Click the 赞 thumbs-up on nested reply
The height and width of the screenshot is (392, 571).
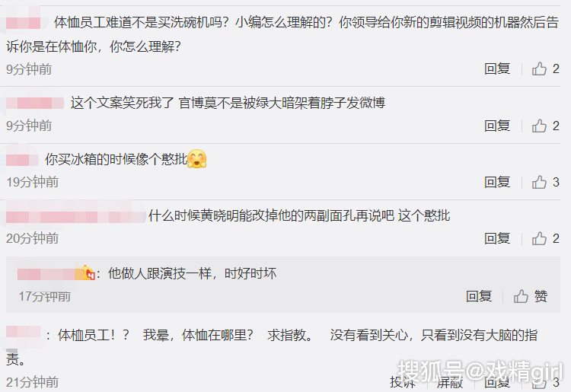[530, 296]
